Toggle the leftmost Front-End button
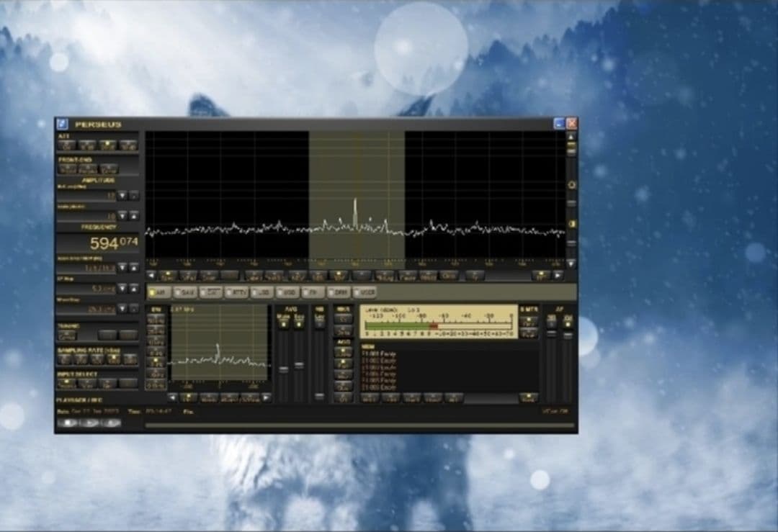The height and width of the screenshot is (532, 778). pyautogui.click(x=67, y=168)
